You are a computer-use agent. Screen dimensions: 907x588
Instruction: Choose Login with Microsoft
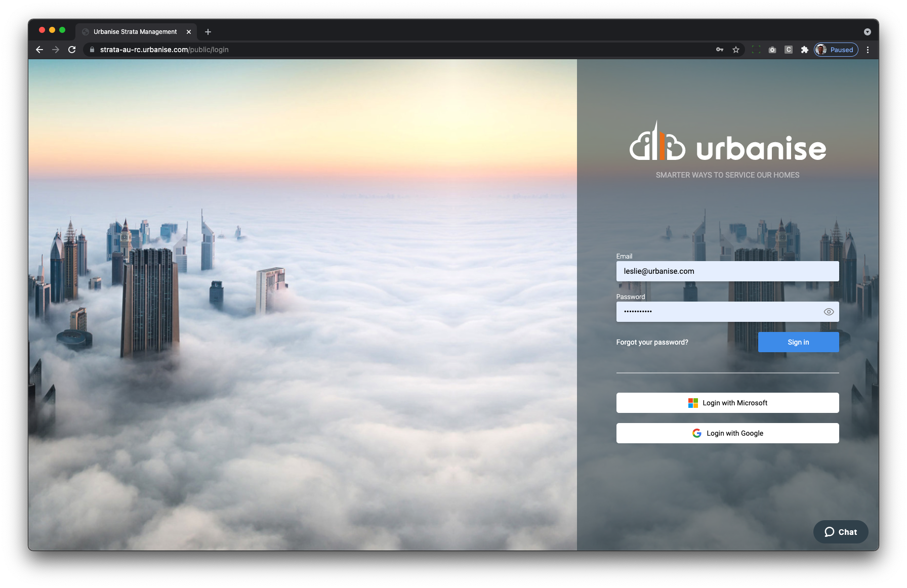click(x=727, y=403)
